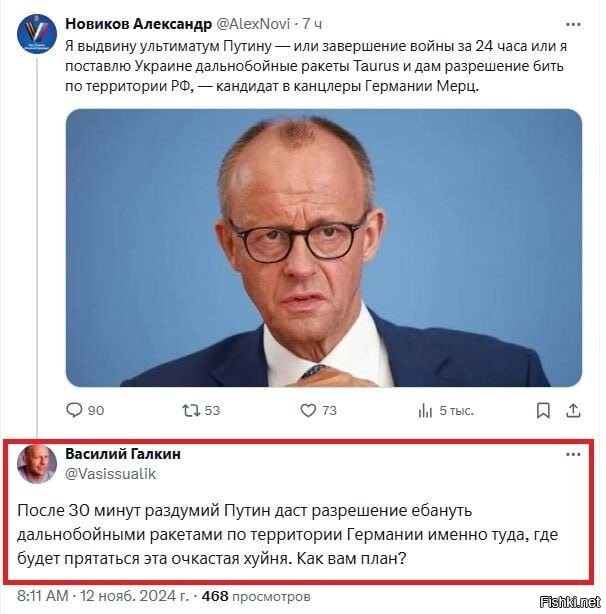
Task: Enlarge the attached photo with blue background
Action: (x=324, y=248)
